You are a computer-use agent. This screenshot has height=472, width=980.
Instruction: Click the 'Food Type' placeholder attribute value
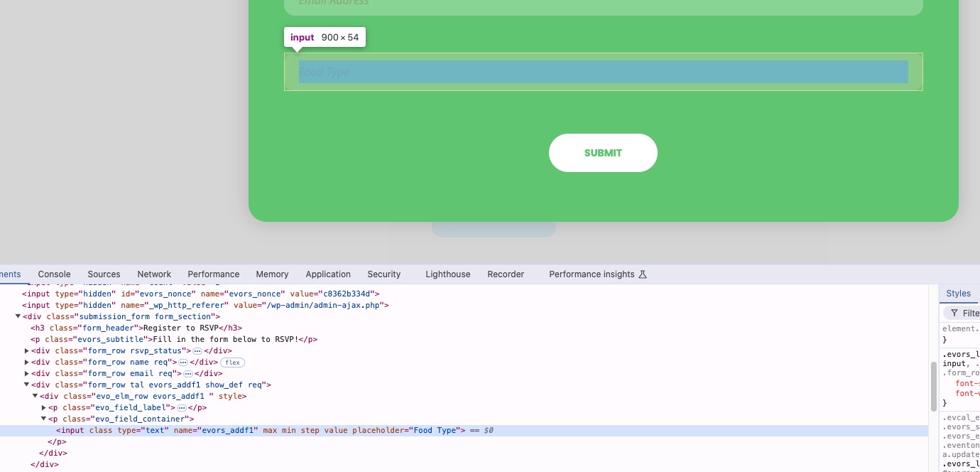click(x=435, y=430)
